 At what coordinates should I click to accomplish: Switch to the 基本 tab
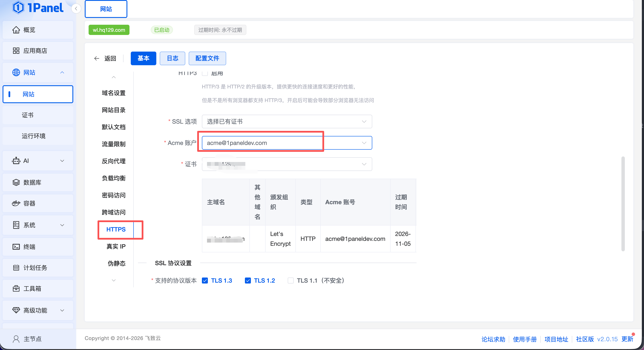point(144,58)
